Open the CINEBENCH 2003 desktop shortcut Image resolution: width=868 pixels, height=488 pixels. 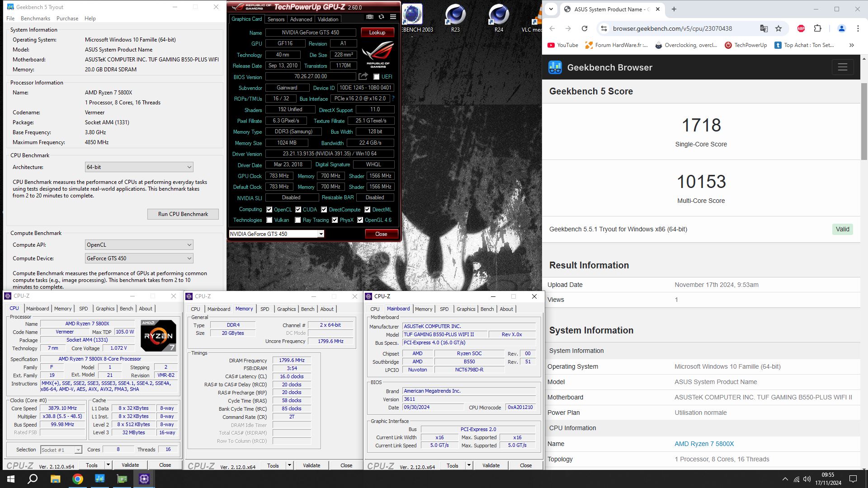tap(412, 19)
